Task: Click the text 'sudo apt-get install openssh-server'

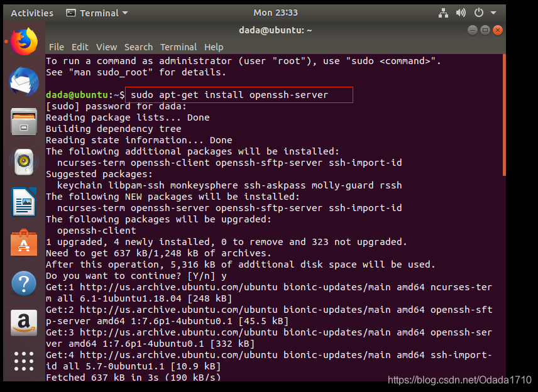Action: (229, 95)
